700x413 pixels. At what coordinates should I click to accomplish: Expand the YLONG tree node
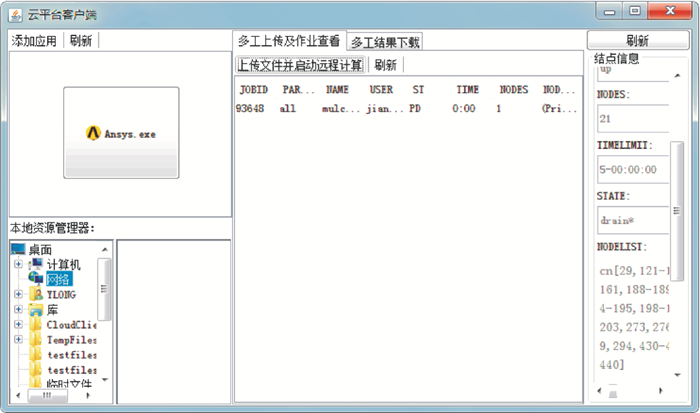(x=18, y=295)
